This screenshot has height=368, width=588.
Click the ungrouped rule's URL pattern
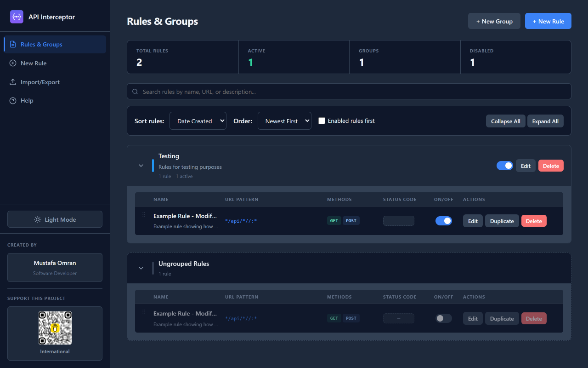pos(241,318)
